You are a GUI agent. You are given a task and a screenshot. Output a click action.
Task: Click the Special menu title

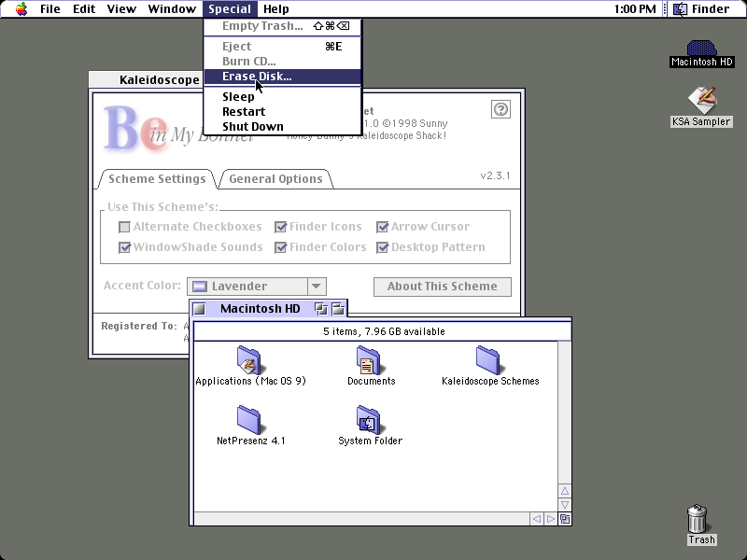point(230,9)
